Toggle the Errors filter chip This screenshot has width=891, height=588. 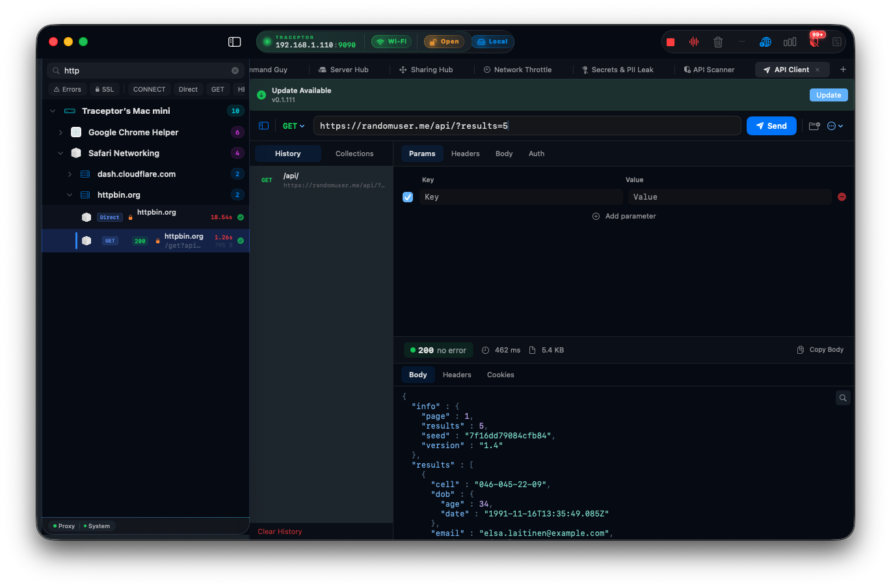click(67, 89)
